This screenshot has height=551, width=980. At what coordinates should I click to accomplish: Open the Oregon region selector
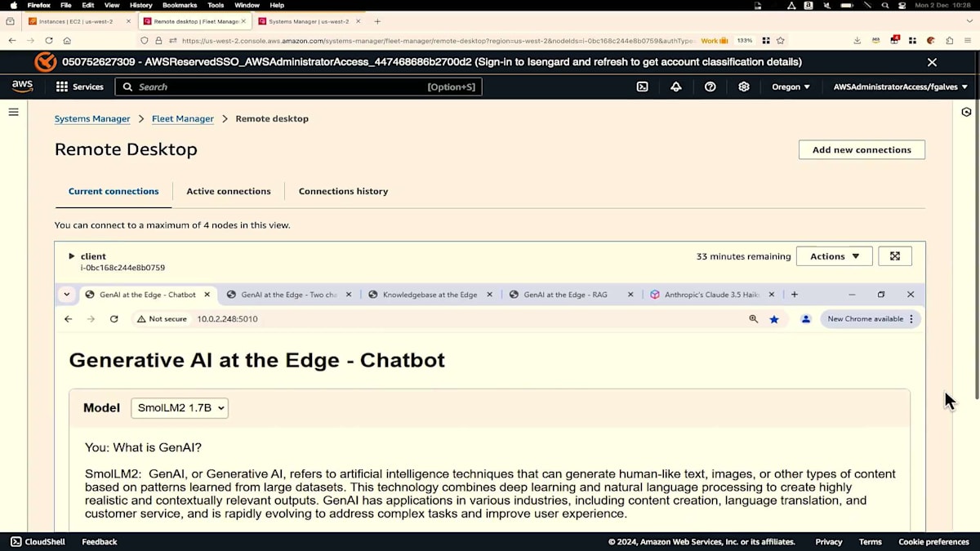[x=791, y=87]
